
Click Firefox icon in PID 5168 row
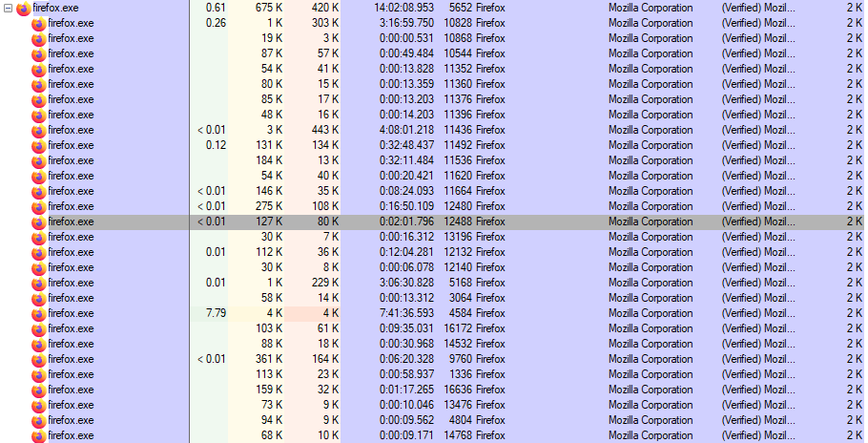[39, 284]
